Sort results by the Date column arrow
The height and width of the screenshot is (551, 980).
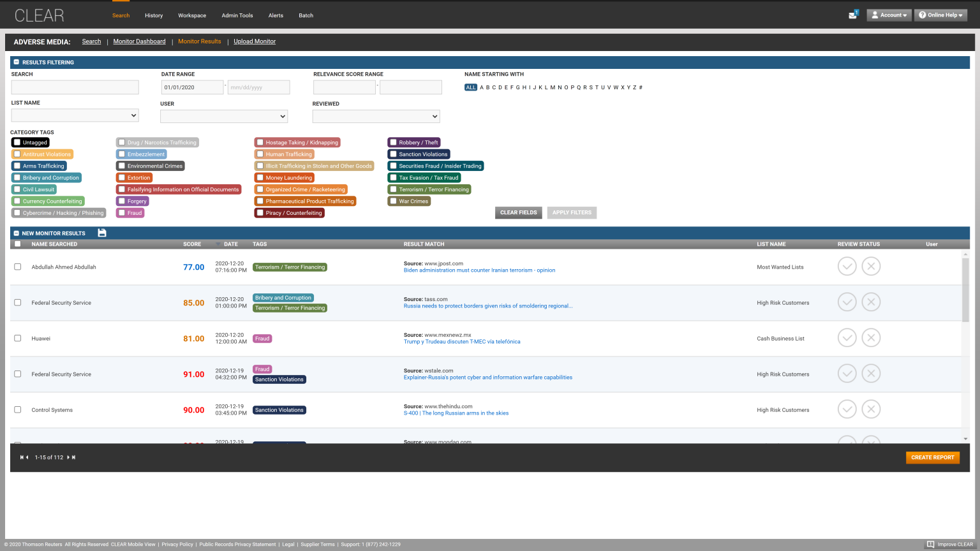click(218, 244)
